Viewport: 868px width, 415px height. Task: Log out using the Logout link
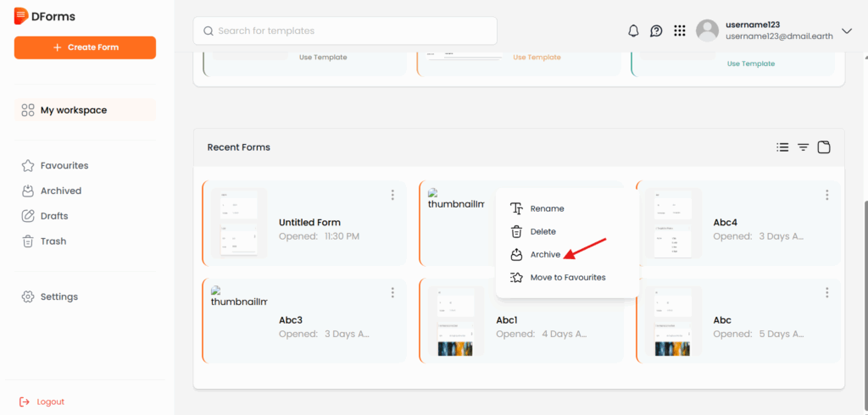(x=50, y=401)
